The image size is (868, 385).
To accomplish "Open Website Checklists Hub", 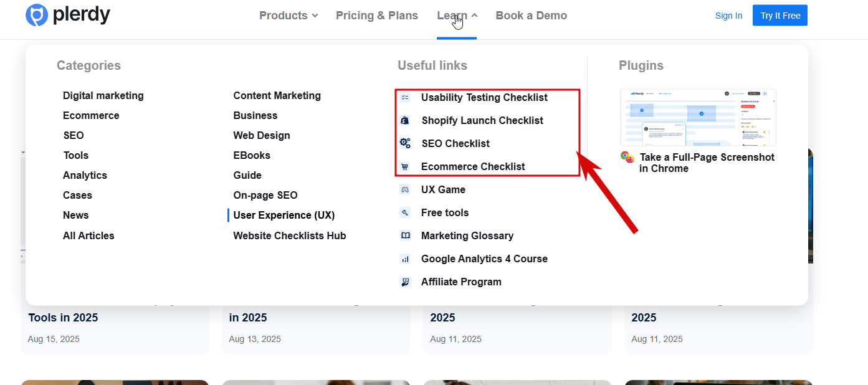I will [290, 235].
